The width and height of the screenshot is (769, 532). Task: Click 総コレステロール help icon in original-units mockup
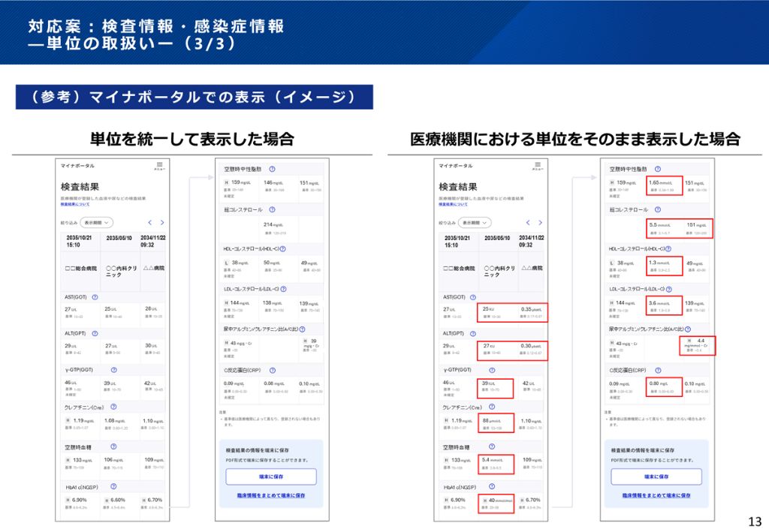tap(658, 209)
